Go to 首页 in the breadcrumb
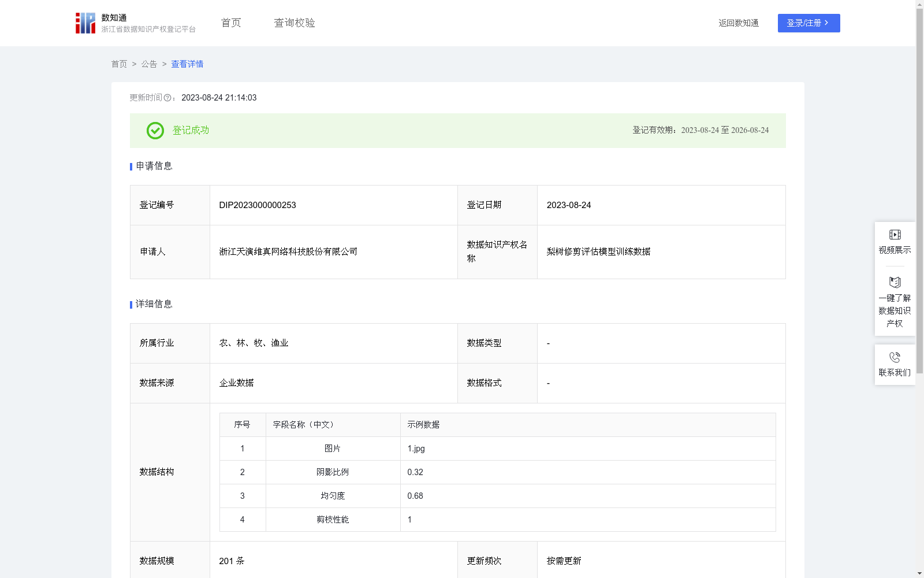924x578 pixels. click(x=119, y=64)
